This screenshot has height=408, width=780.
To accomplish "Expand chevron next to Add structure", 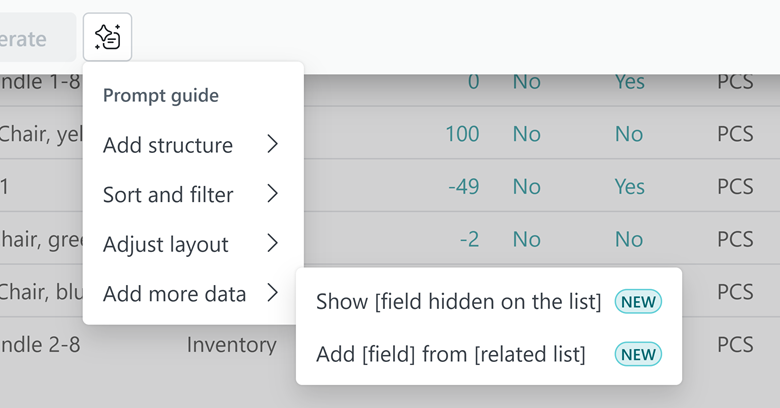I will pos(272,145).
